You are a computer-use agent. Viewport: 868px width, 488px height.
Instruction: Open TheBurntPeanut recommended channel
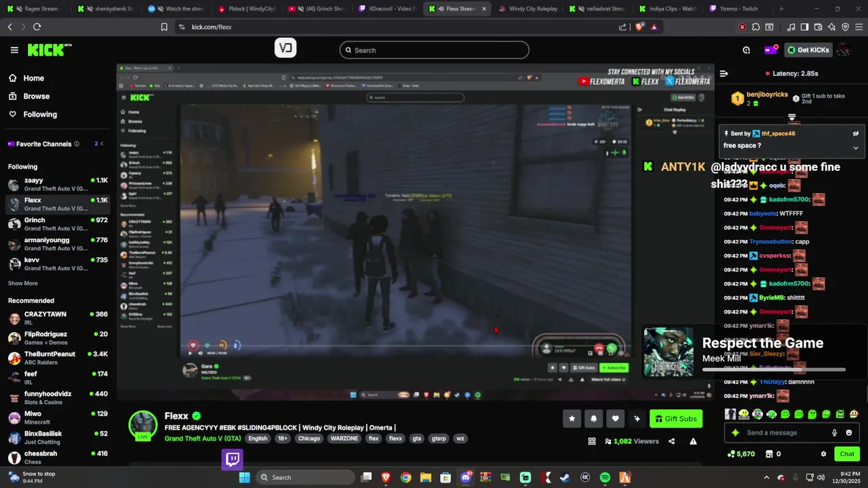pyautogui.click(x=58, y=358)
